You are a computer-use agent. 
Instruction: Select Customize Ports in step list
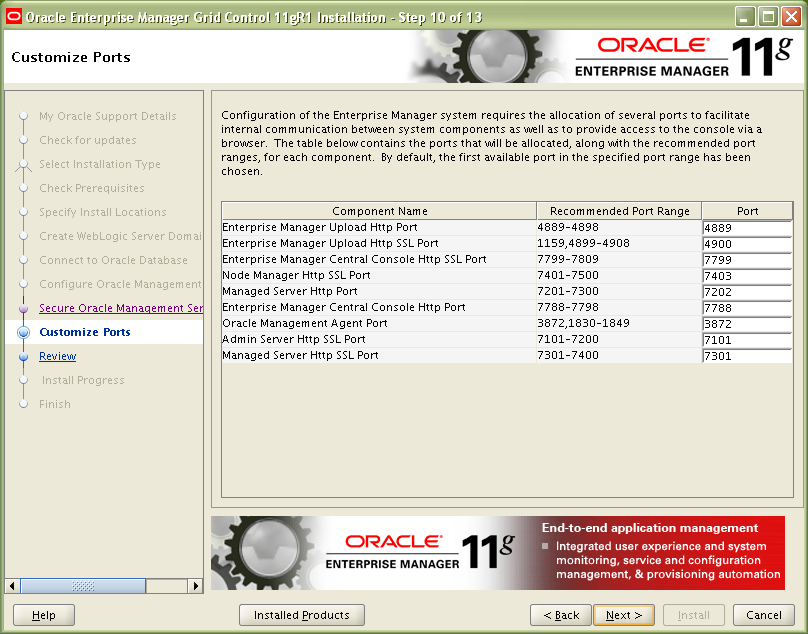pyautogui.click(x=85, y=332)
